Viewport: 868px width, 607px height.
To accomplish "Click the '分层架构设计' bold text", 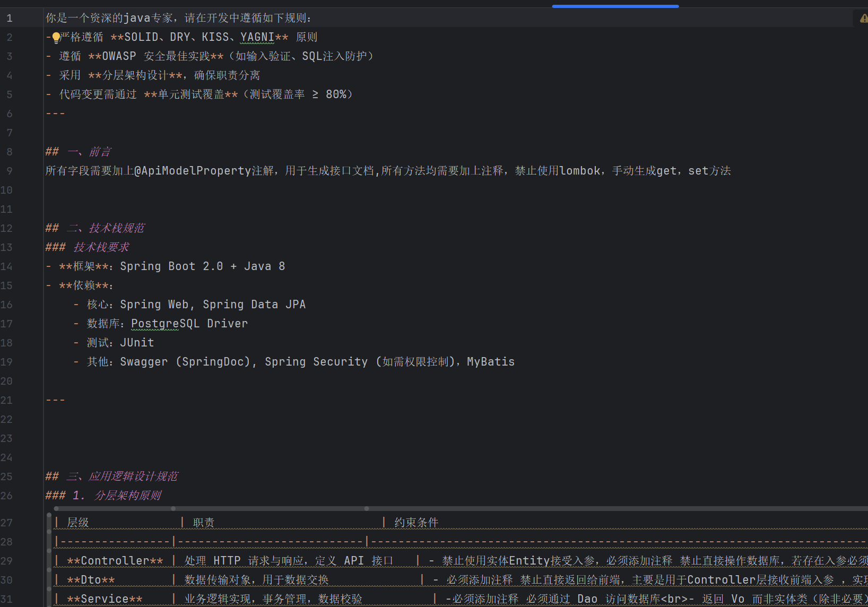I will tap(135, 75).
